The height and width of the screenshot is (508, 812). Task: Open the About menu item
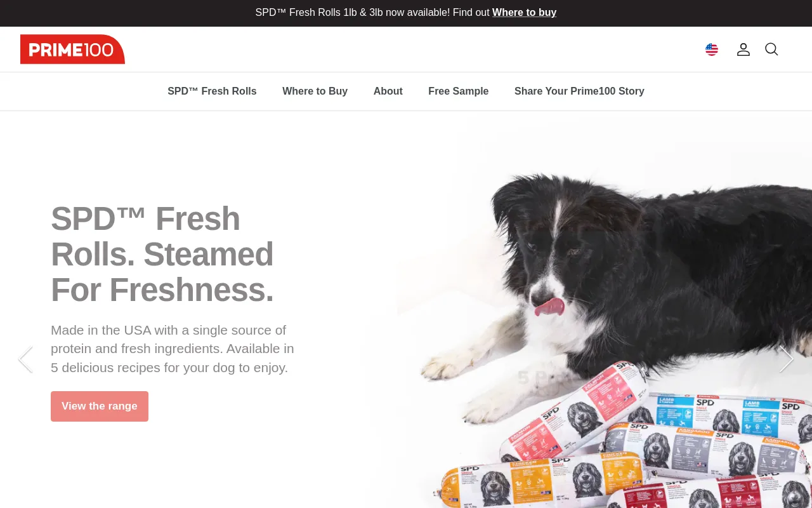[388, 91]
